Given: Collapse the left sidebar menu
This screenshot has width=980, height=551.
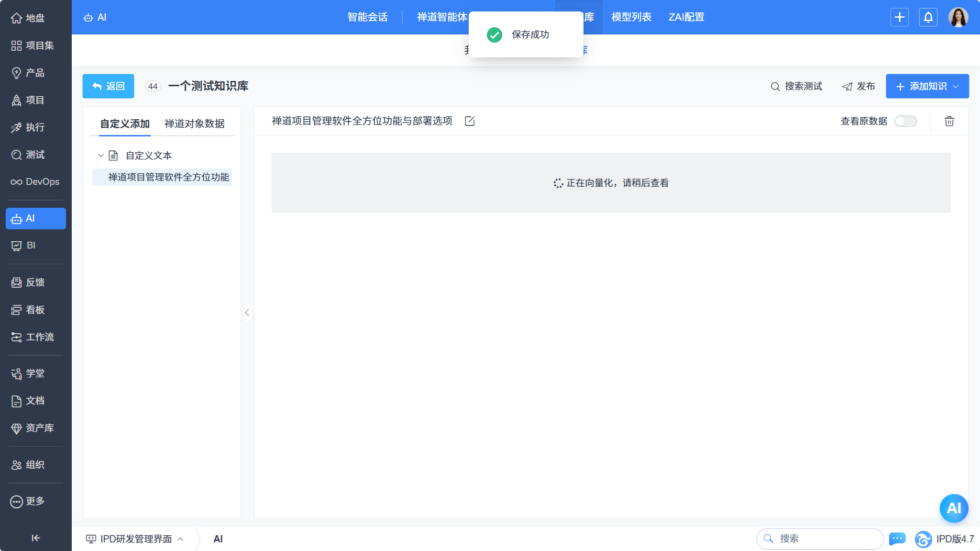Looking at the screenshot, I should click(35, 538).
